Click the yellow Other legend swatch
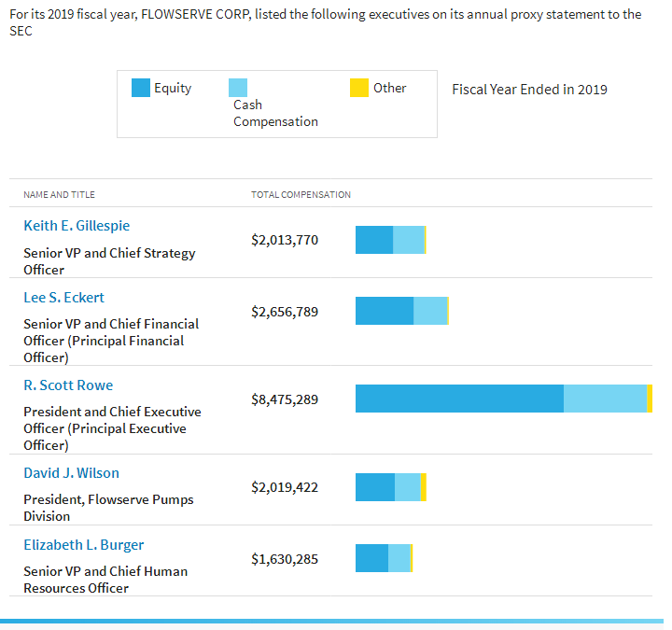672x630 pixels. pyautogui.click(x=359, y=88)
